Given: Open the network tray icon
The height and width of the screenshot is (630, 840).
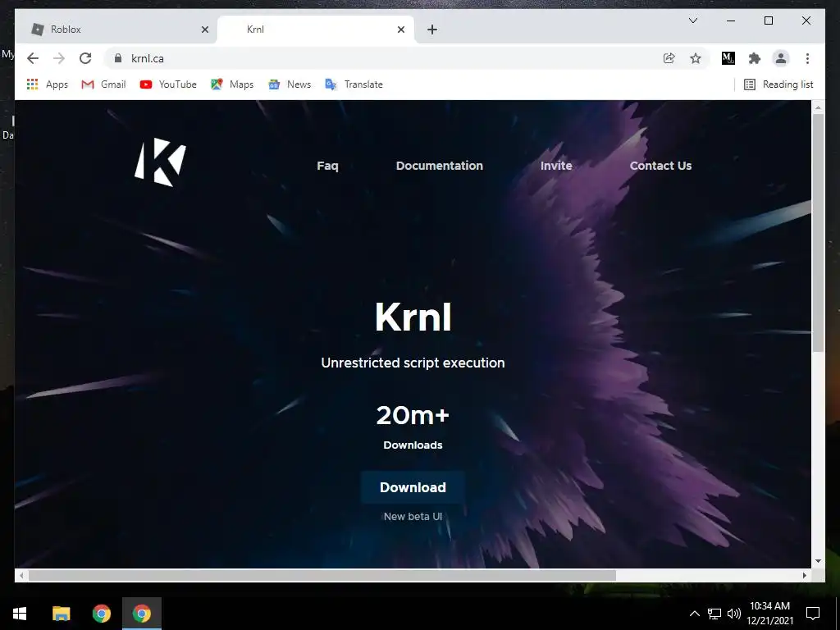Looking at the screenshot, I should coord(714,614).
